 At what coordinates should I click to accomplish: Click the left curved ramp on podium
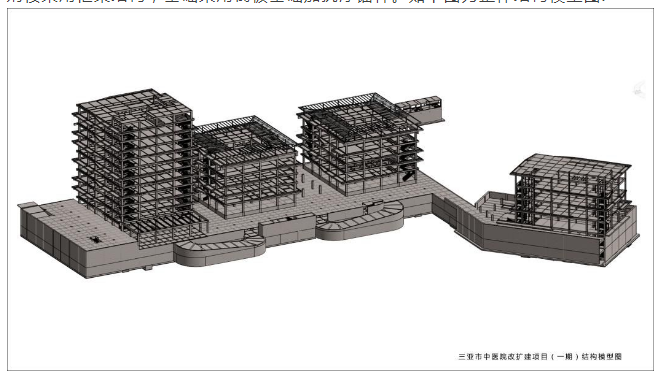(x=220, y=250)
